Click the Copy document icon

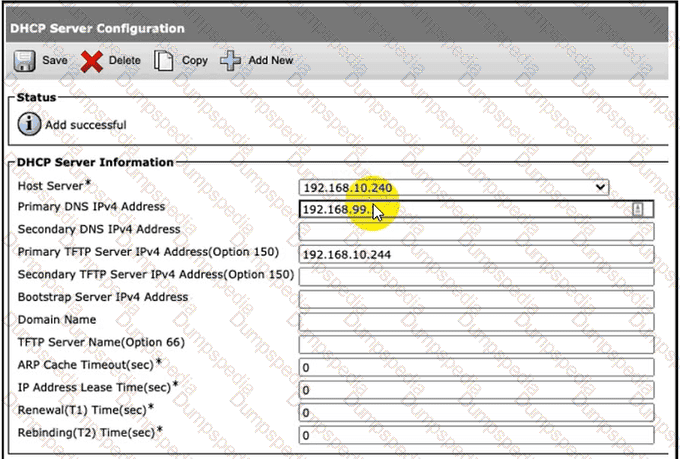[164, 61]
